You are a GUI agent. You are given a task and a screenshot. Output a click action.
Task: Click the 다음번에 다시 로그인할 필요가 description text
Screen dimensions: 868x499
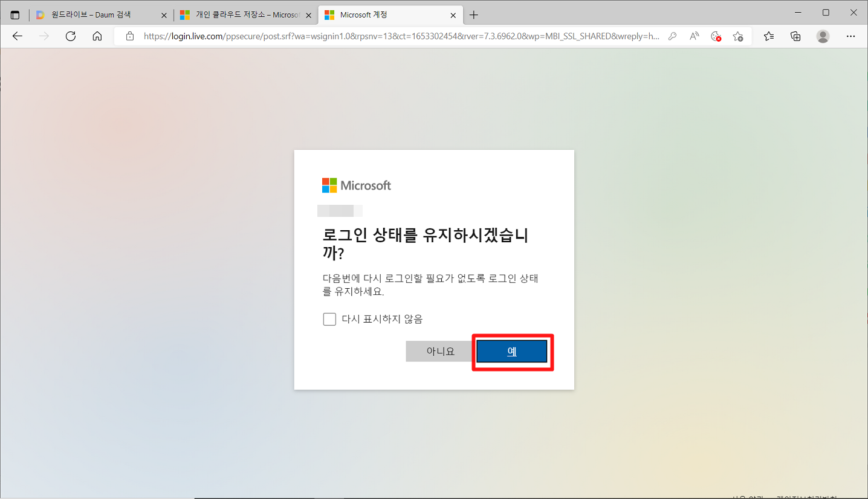coord(430,285)
